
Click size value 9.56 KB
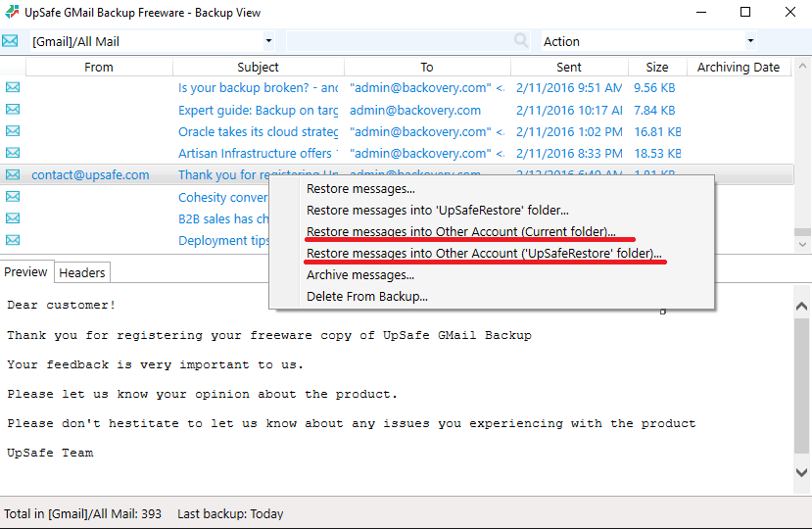[654, 87]
